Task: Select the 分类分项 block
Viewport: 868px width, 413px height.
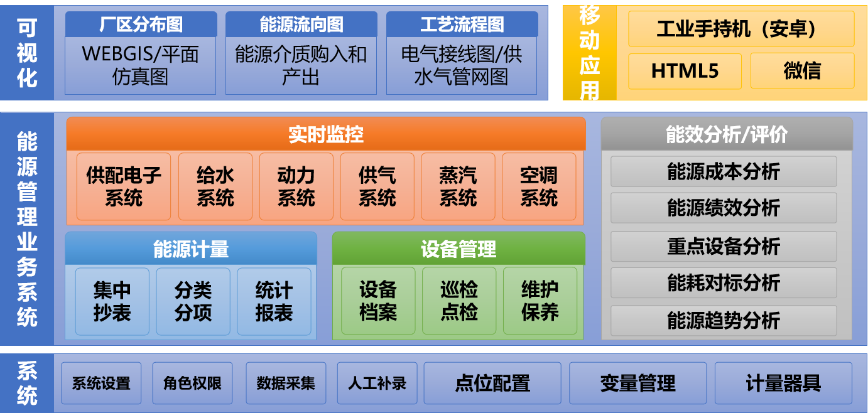Action: point(193,301)
